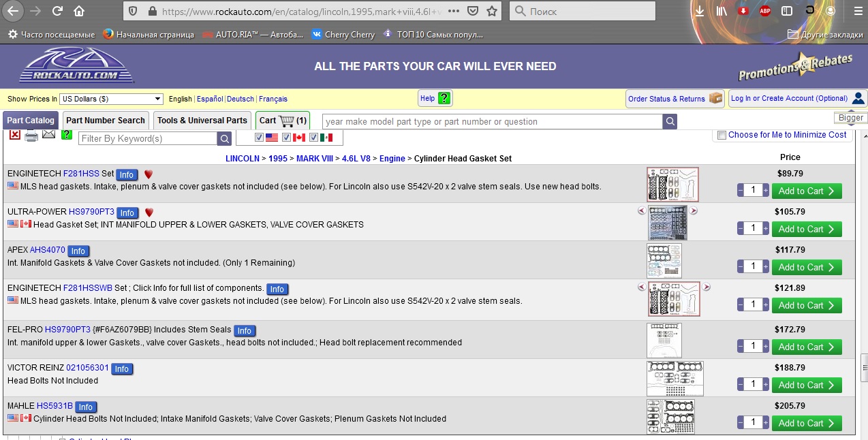Screen dimensions: 868x440
Task: Click the heart icon next to ULTRA-POWER HS9790PT3
Action: 149,213
